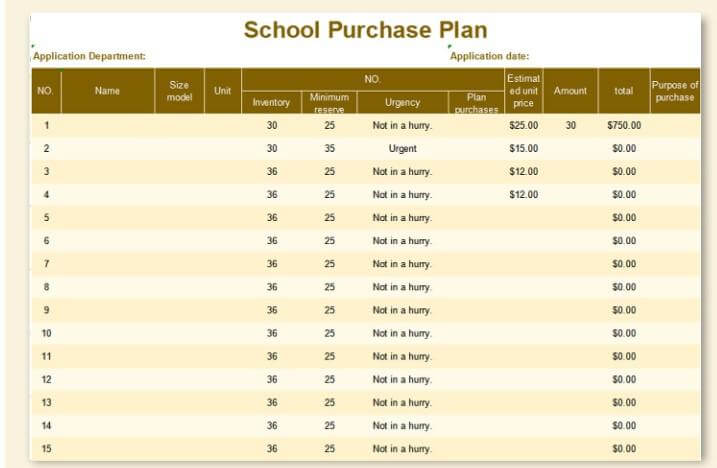Viewport: 717px width, 468px height.
Task: Select the Application Department label cell
Action: point(90,56)
